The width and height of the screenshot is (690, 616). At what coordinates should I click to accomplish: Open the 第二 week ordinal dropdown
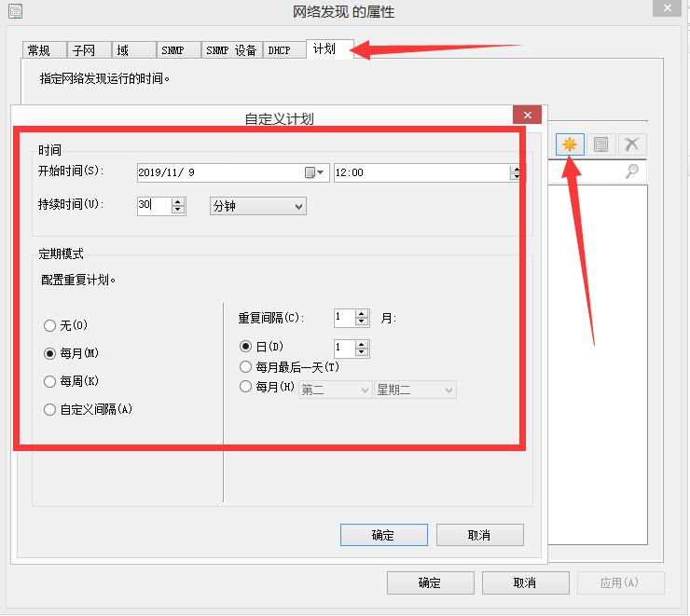(335, 390)
